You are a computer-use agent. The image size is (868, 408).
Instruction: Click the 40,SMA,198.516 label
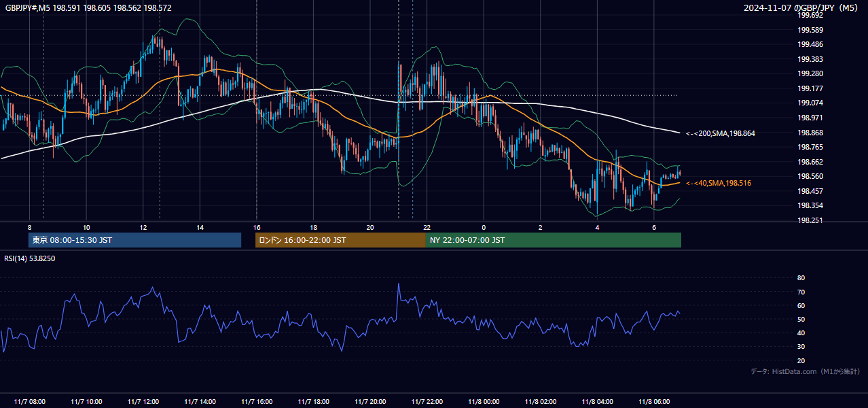click(719, 183)
